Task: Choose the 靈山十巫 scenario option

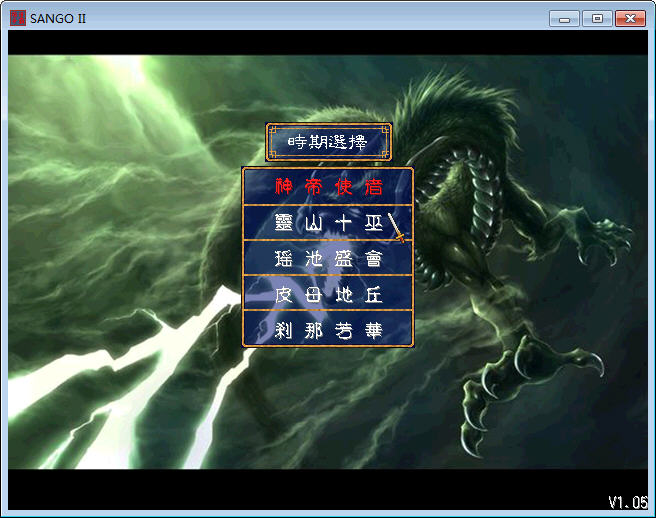Action: (x=328, y=223)
